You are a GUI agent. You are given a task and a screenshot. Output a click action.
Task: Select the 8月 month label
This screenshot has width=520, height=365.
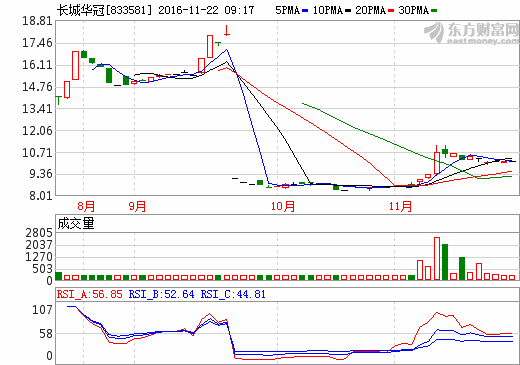click(x=86, y=206)
